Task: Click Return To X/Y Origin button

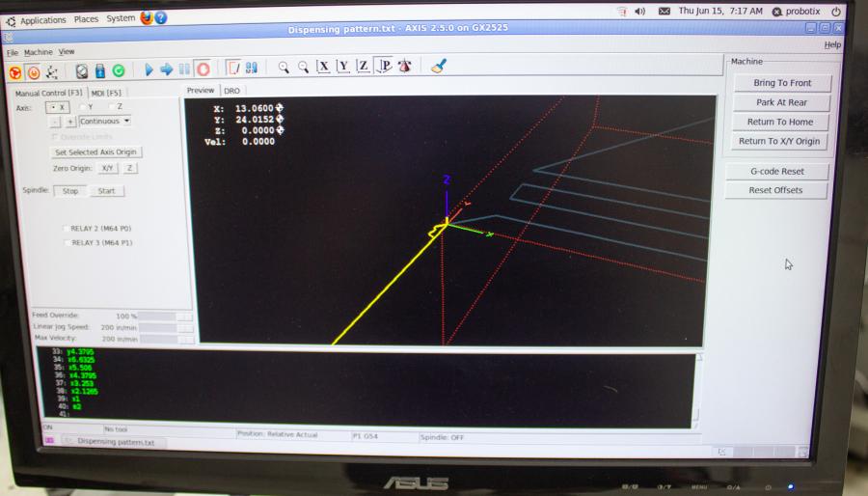Action: pos(779,141)
